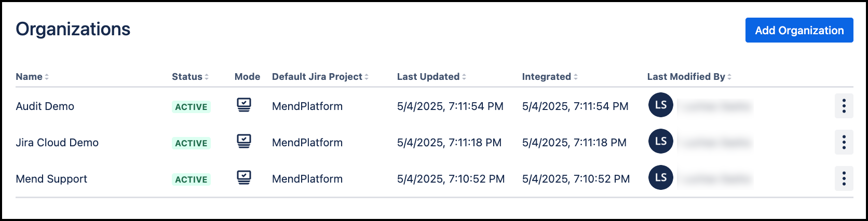Select the Audit Demo organization name

[x=45, y=106]
